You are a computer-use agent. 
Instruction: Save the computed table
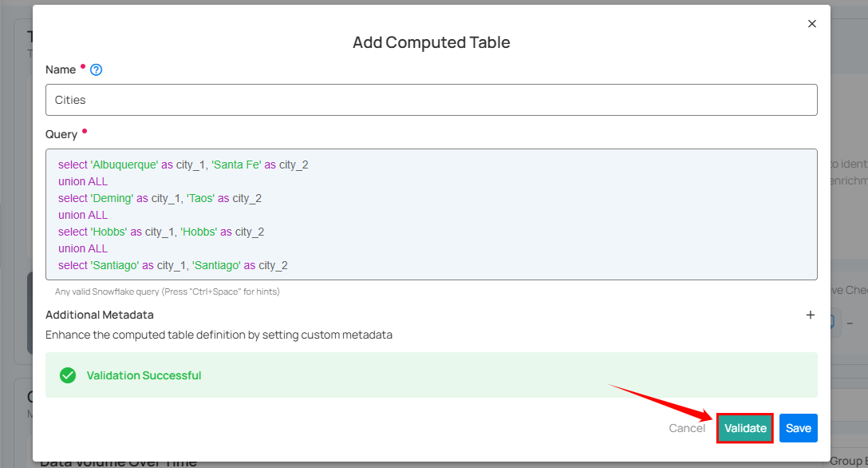coord(798,428)
